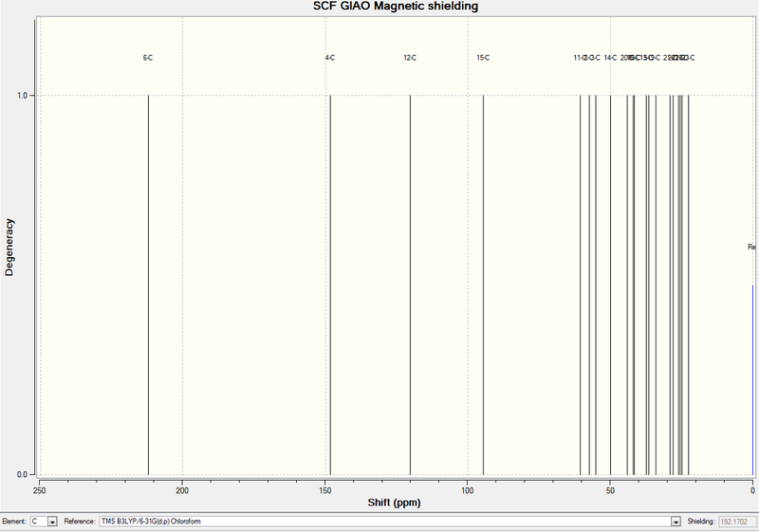The image size is (759, 532).
Task: Open the Reference TMS B3LYP/6-31G(d,p) Chloroform dropdown
Action: [390, 522]
